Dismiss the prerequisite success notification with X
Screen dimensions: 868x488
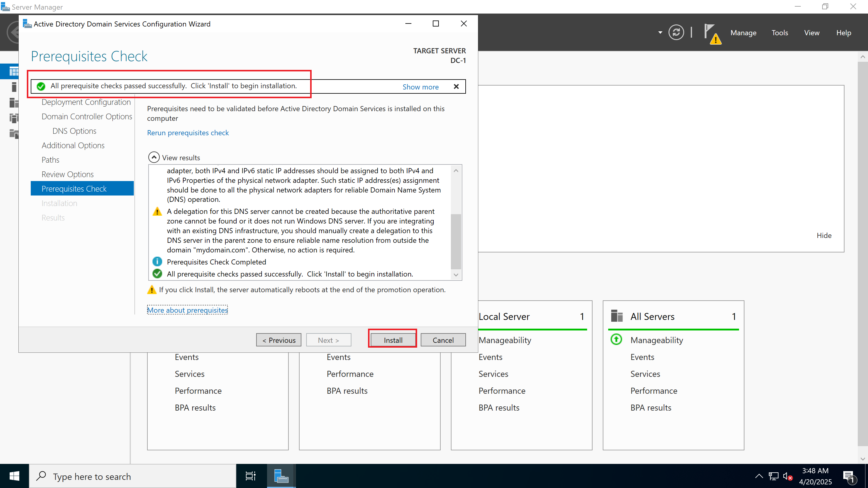(456, 86)
